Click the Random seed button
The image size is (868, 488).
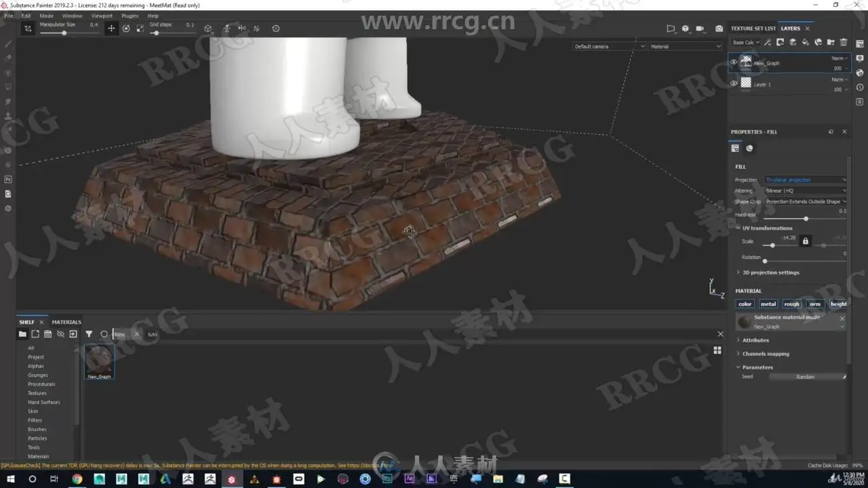806,377
